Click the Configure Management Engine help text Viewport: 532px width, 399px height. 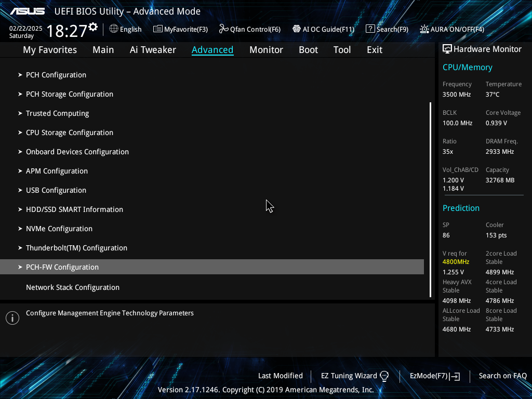tap(110, 313)
